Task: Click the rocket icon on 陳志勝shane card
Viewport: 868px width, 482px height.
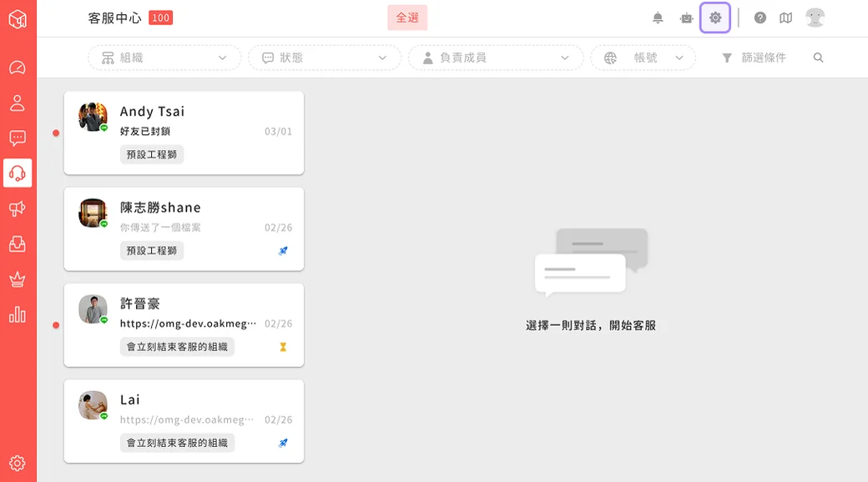Action: pyautogui.click(x=283, y=251)
